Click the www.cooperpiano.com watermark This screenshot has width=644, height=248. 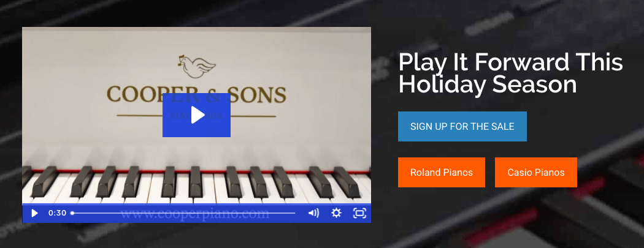[x=194, y=214]
